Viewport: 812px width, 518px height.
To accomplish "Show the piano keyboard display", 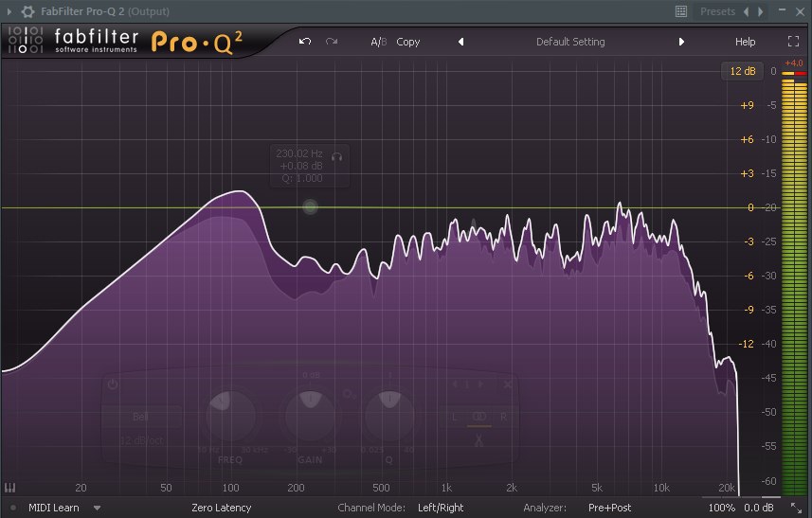I will (x=9, y=488).
